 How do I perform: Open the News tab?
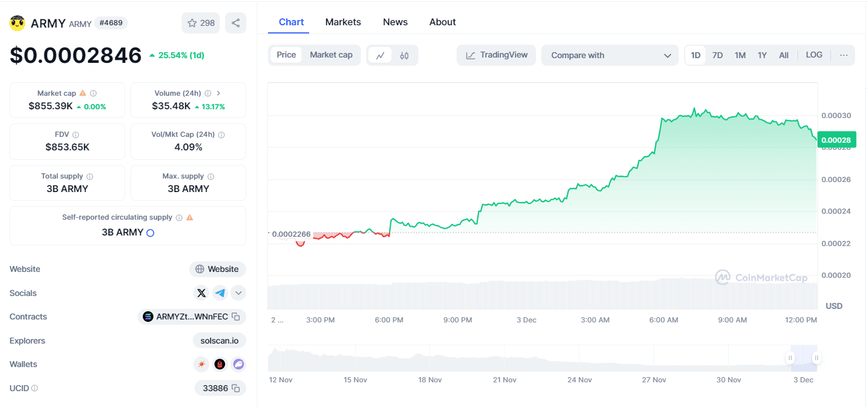click(395, 22)
